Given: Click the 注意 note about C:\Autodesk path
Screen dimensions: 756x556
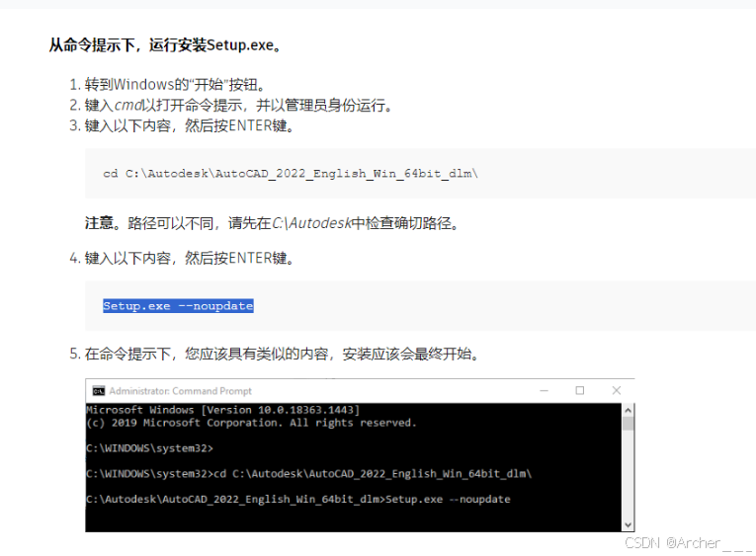Looking at the screenshot, I should [273, 223].
